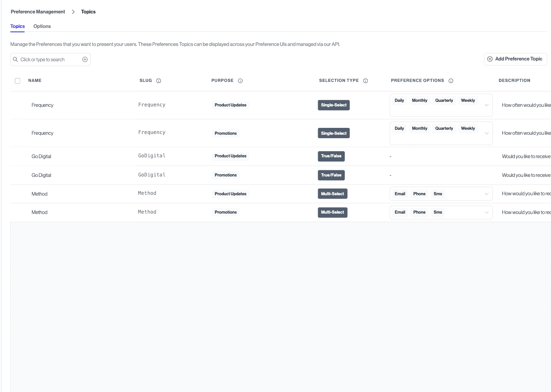Image resolution: width=551 pixels, height=392 pixels.
Task: Click the info icon next to PREFERENCE OPTIONS
Action: coord(451,80)
